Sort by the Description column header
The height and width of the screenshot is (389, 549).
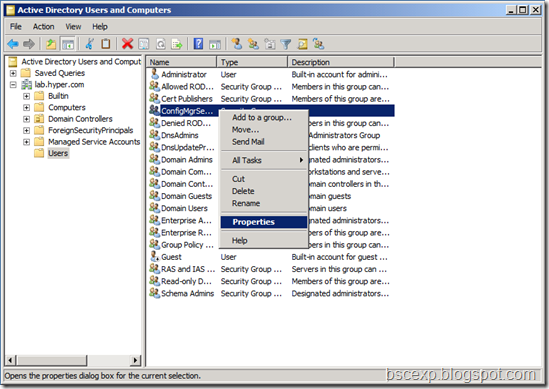(x=341, y=62)
